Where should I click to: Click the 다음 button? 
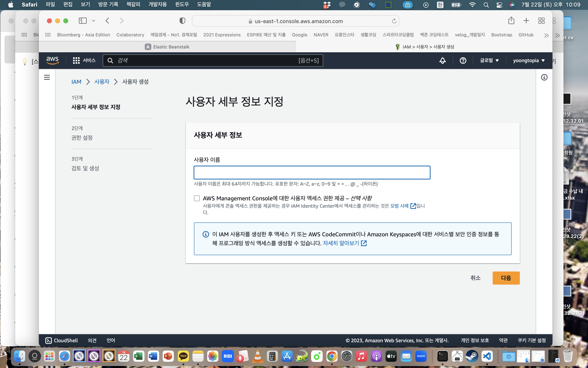506,278
